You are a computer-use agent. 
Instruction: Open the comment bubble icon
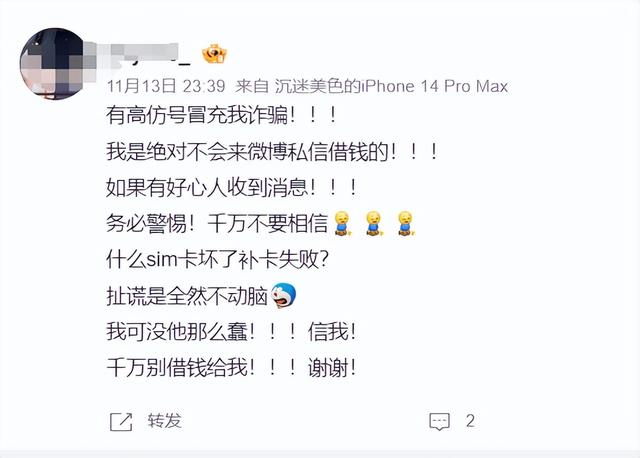tap(439, 421)
